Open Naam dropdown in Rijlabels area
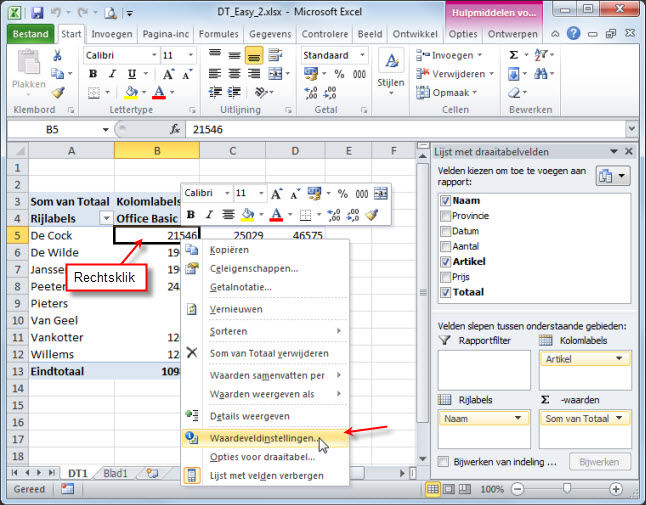 517,418
